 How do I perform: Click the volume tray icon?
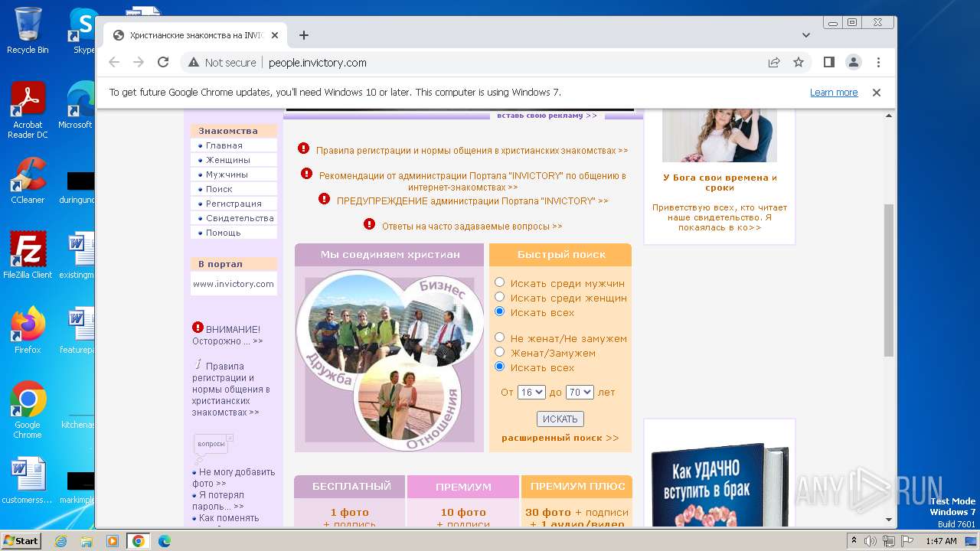pos(871,541)
